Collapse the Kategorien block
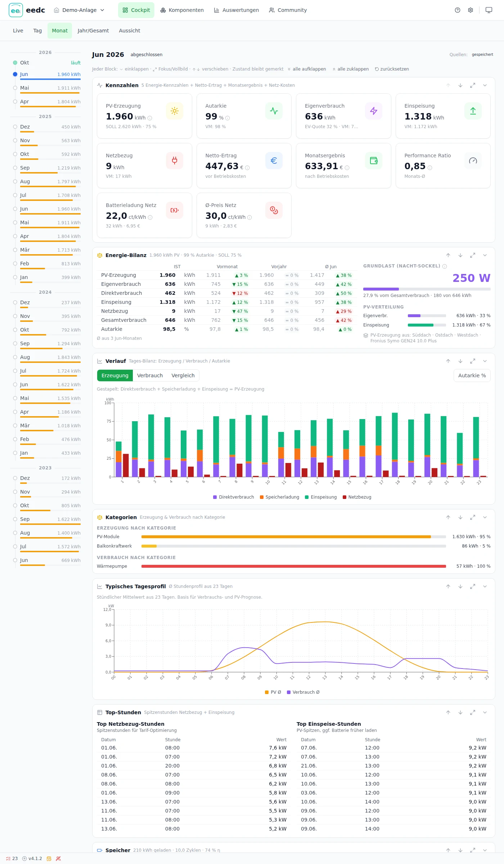The height and width of the screenshot is (864, 504). 485,517
